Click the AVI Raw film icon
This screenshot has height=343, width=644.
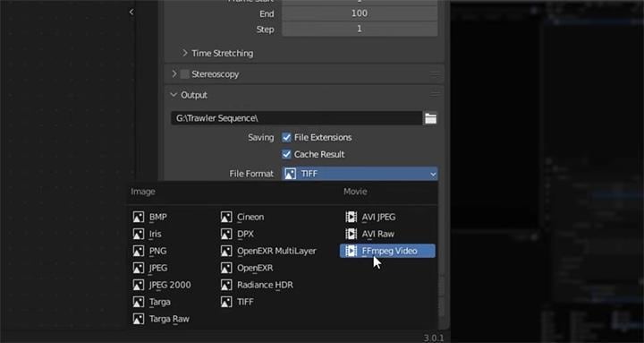(x=352, y=234)
